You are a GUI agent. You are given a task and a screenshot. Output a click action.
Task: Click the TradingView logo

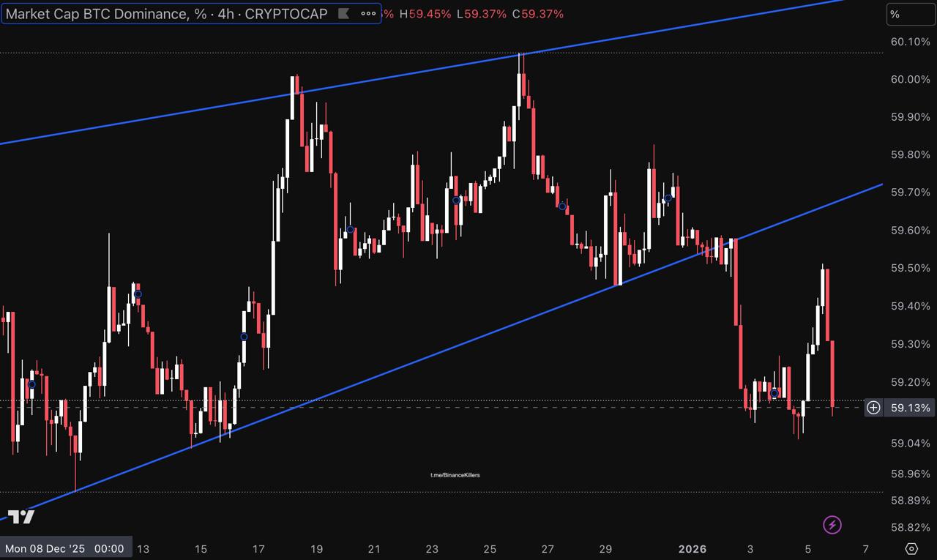tap(21, 517)
